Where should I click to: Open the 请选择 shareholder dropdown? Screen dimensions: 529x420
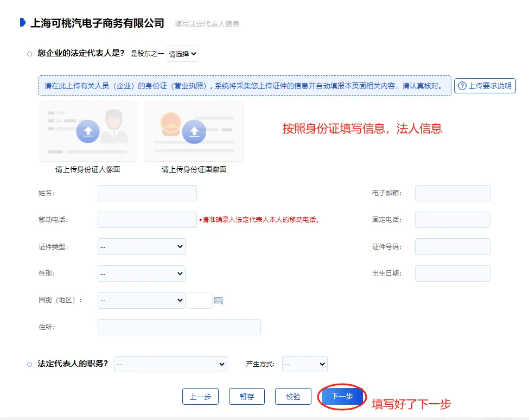coord(182,54)
